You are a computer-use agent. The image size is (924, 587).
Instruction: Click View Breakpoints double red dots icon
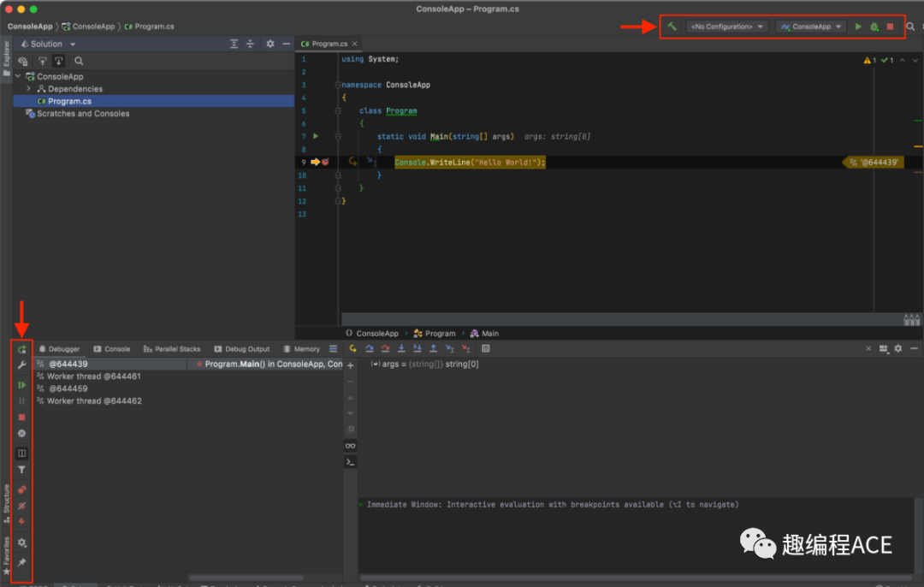(22, 490)
